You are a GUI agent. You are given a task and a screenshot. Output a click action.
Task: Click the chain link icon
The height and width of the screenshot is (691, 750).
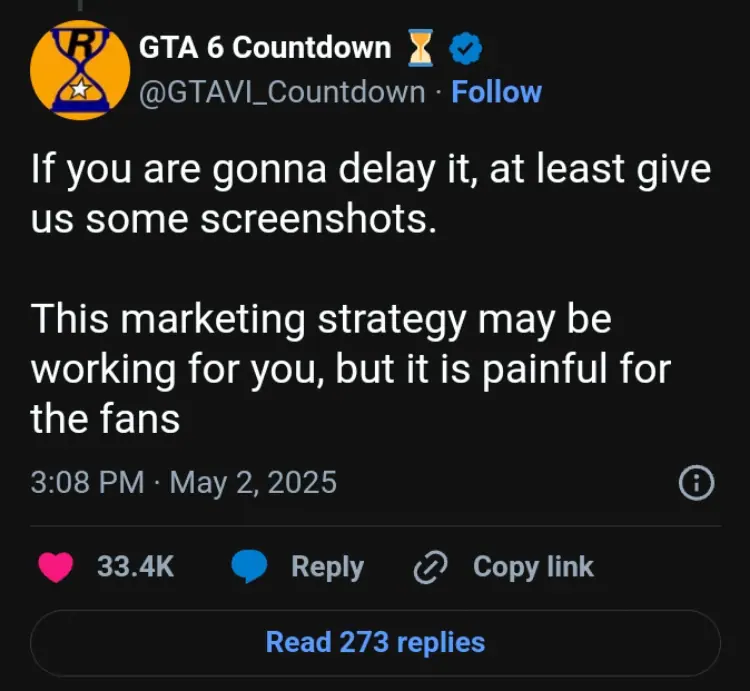pos(430,567)
